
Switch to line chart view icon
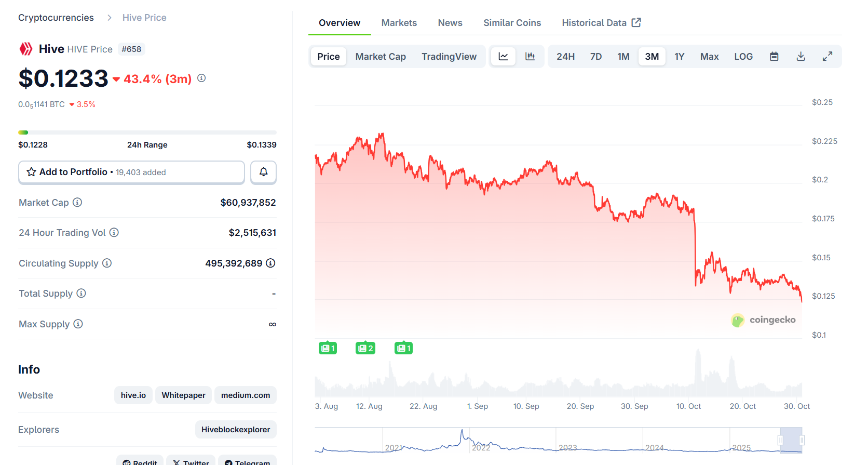pos(503,56)
